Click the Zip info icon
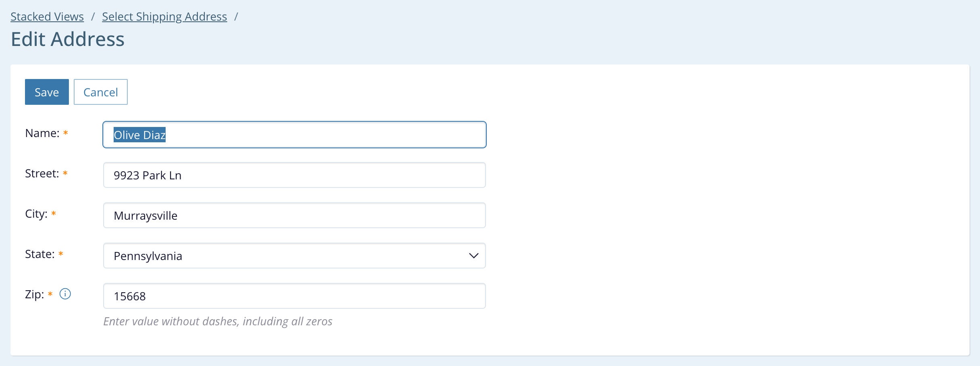Screen dimensions: 980x366 (65, 294)
